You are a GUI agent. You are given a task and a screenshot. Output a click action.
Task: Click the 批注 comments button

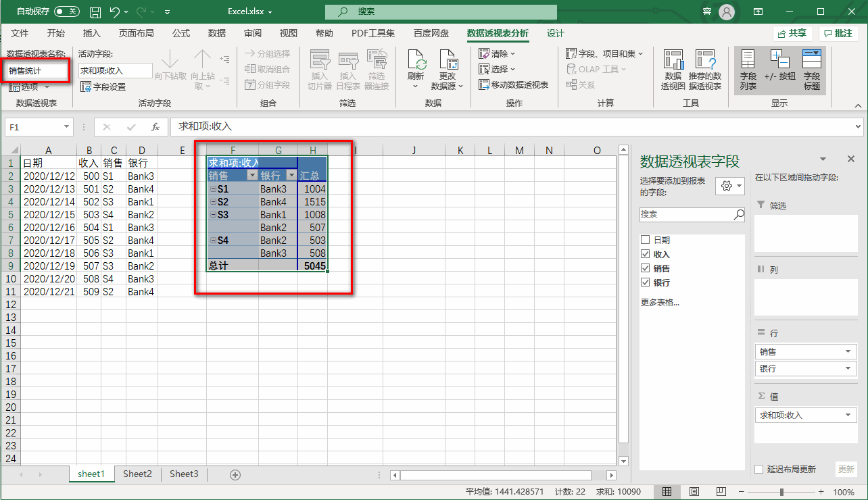pyautogui.click(x=838, y=34)
